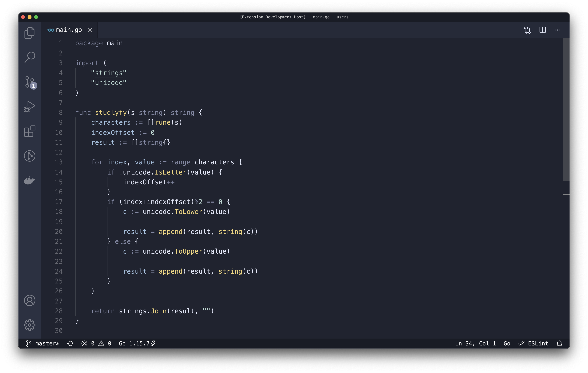This screenshot has height=373, width=588.
Task: Open the Manage gear icon
Action: coord(30,325)
